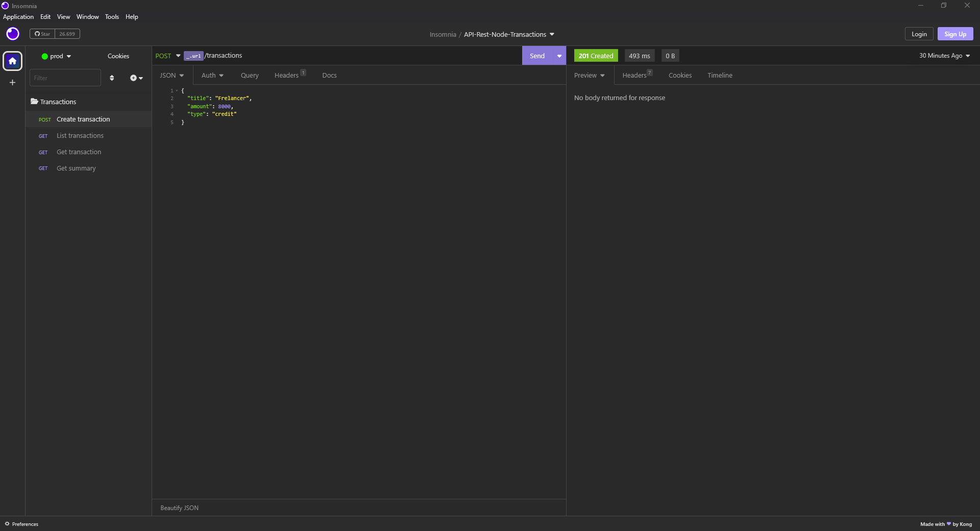Restore down the Insomnia window
This screenshot has height=531, width=980.
[944, 6]
